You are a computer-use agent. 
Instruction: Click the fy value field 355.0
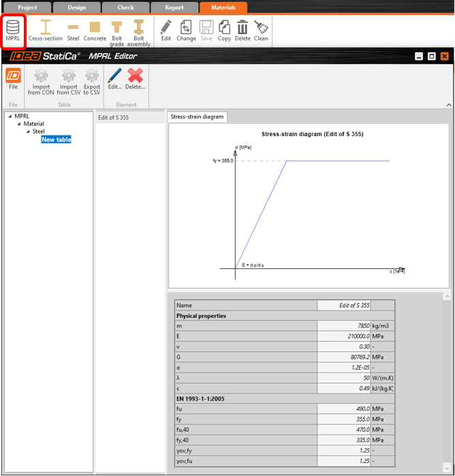coord(344,420)
